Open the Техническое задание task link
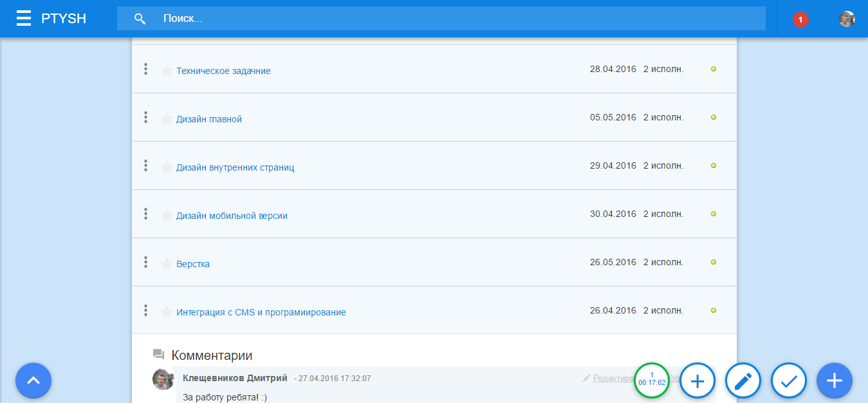The width and height of the screenshot is (868, 403). [x=223, y=71]
